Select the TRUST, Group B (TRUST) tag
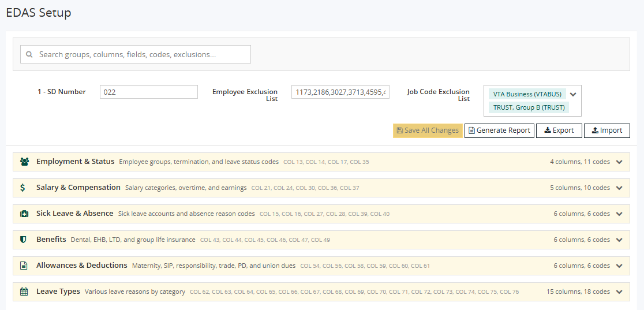644x310 pixels. click(x=529, y=108)
